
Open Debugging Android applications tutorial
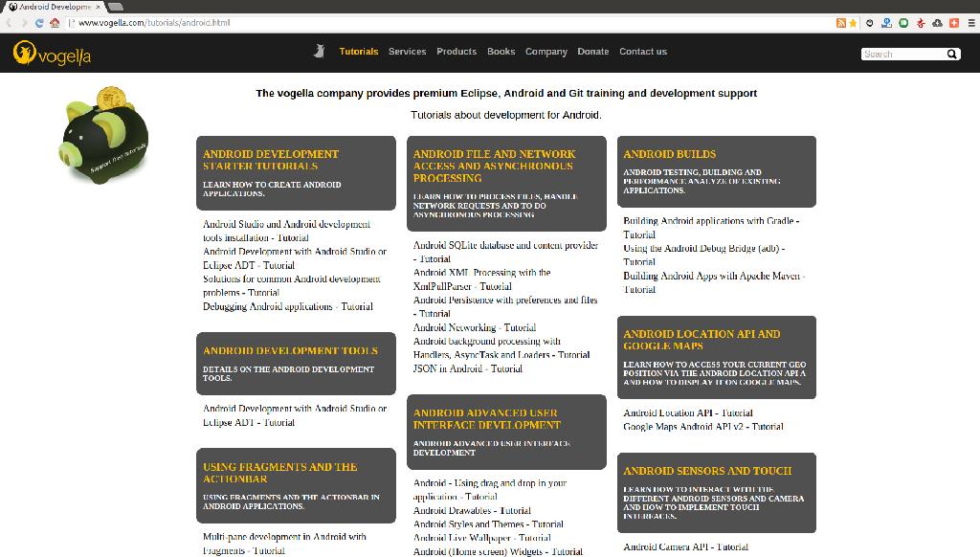[287, 306]
